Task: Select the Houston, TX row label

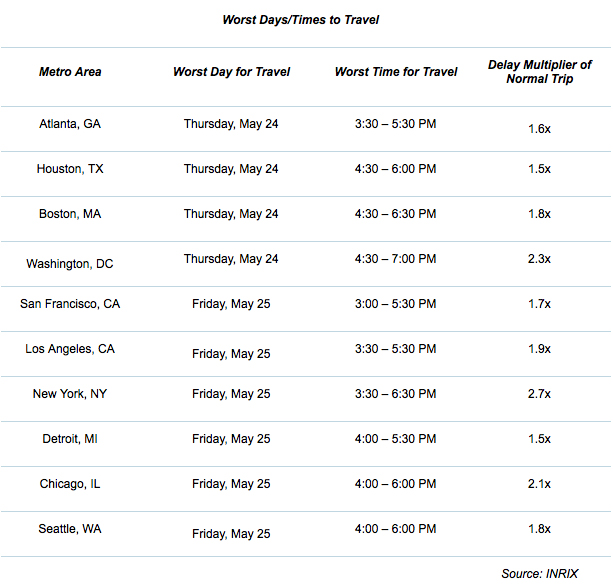Action: pyautogui.click(x=70, y=169)
